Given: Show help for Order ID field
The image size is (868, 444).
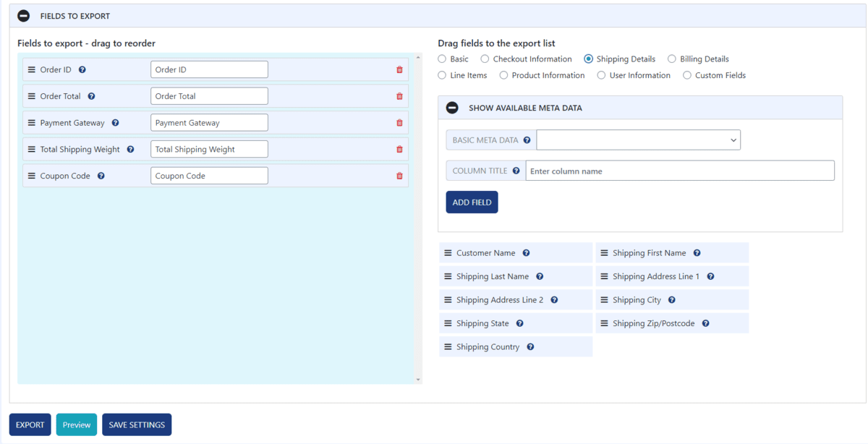Looking at the screenshot, I should point(82,69).
